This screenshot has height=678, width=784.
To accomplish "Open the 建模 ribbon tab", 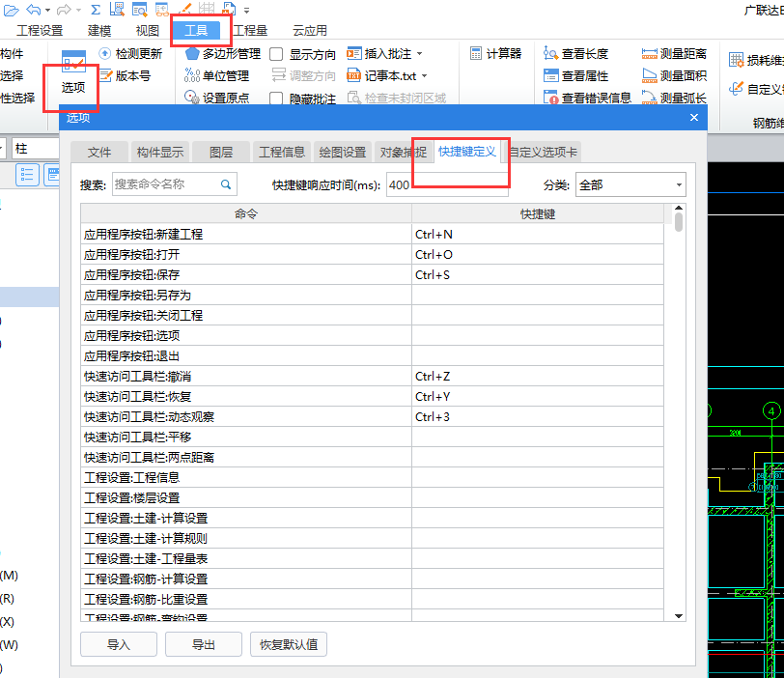I will tap(99, 31).
